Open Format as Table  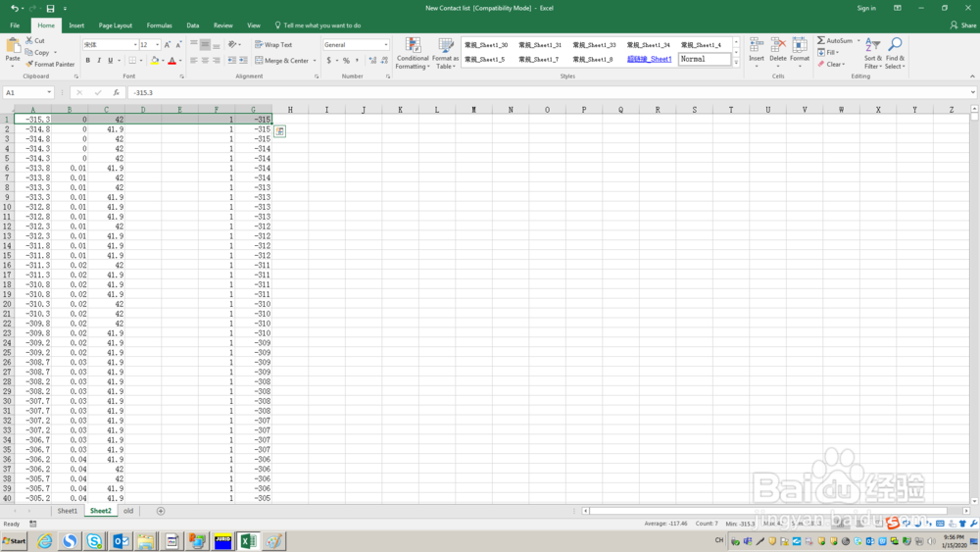[x=446, y=53]
